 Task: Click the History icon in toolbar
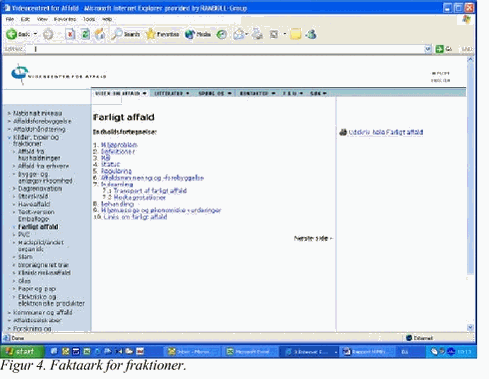click(222, 34)
